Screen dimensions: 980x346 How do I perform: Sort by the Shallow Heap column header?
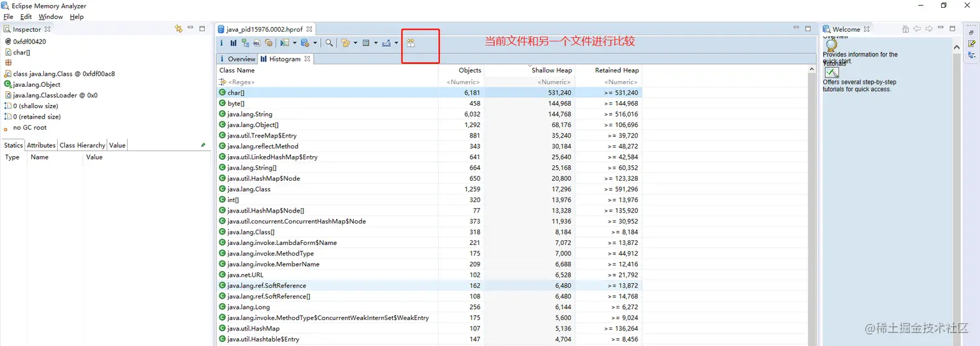pyautogui.click(x=530, y=70)
